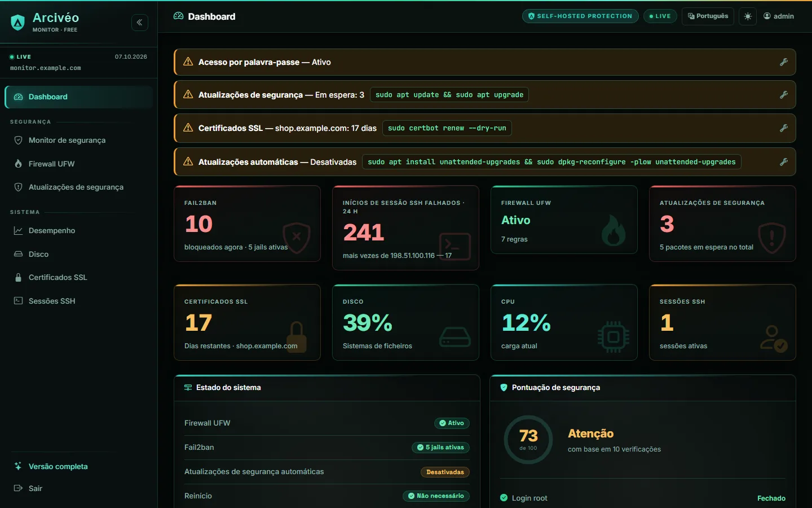The image size is (812, 508).
Task: Collapse the sidebar with the chevron button
Action: coord(139,23)
